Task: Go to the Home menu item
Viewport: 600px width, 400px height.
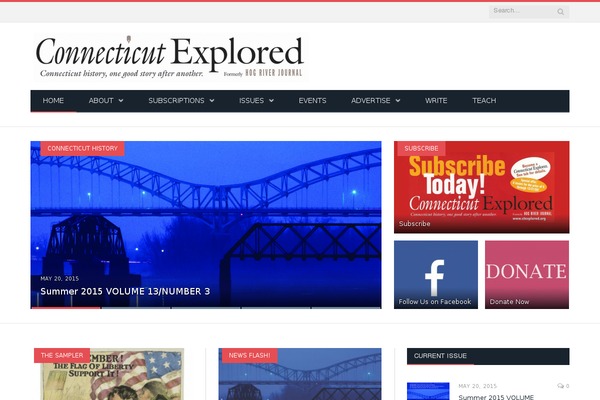Action: (53, 101)
